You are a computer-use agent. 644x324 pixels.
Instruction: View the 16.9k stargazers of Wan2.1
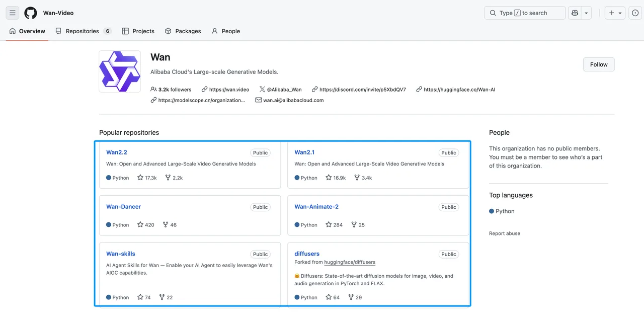pyautogui.click(x=336, y=178)
